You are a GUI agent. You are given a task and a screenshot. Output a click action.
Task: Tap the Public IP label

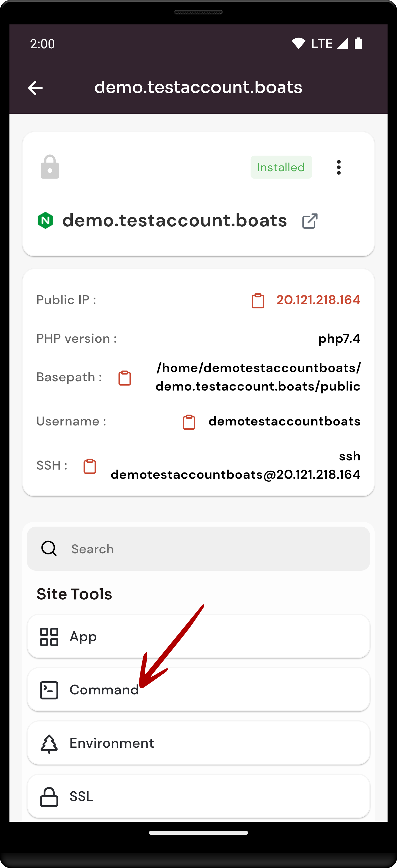pyautogui.click(x=66, y=300)
